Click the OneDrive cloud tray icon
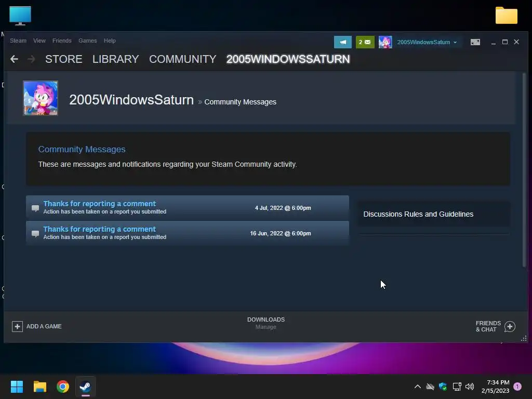Image resolution: width=532 pixels, height=399 pixels. [430, 387]
